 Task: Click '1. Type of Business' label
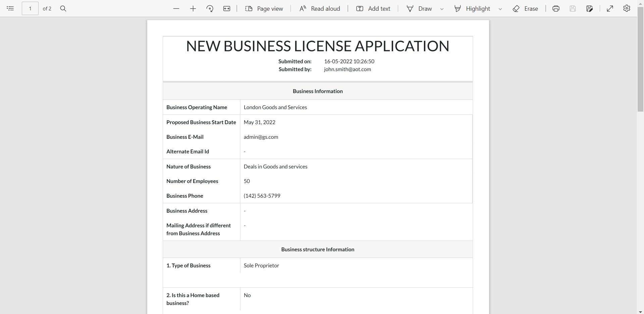tap(189, 265)
